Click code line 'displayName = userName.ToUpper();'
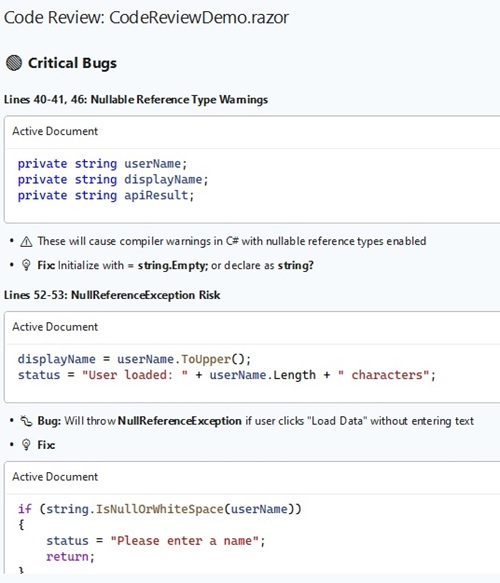 (135, 359)
